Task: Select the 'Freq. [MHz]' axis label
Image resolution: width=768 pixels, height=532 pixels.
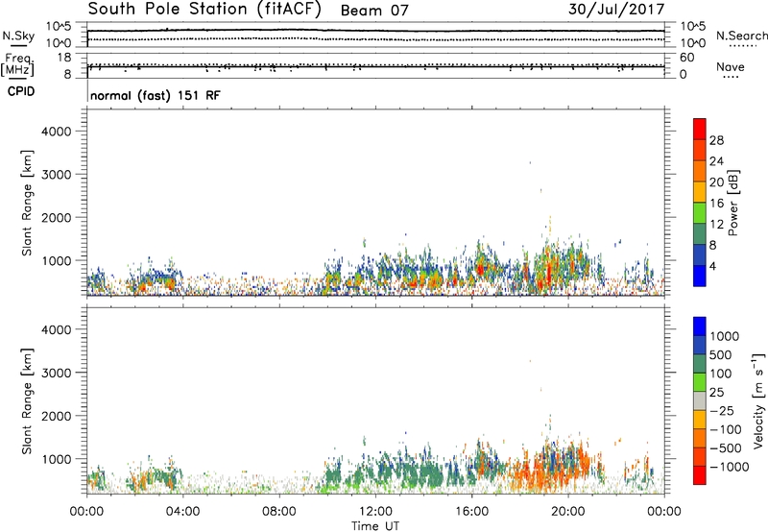Action: pos(17,64)
